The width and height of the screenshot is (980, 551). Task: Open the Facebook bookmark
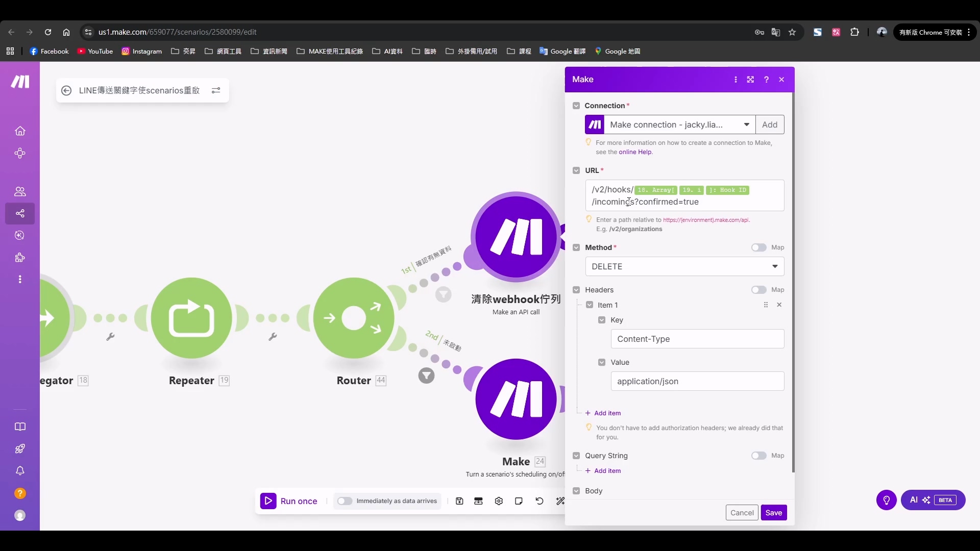click(x=50, y=52)
